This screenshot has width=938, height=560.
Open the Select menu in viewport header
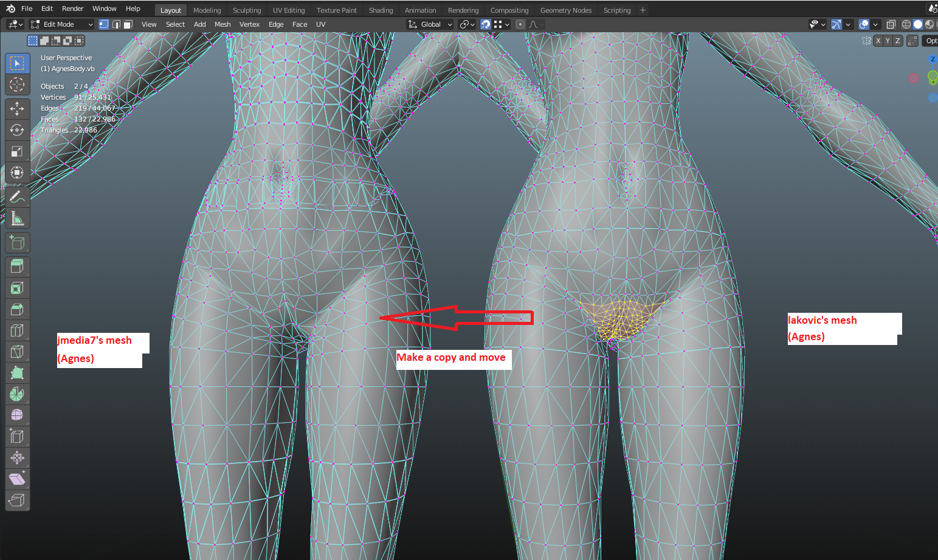pos(175,24)
